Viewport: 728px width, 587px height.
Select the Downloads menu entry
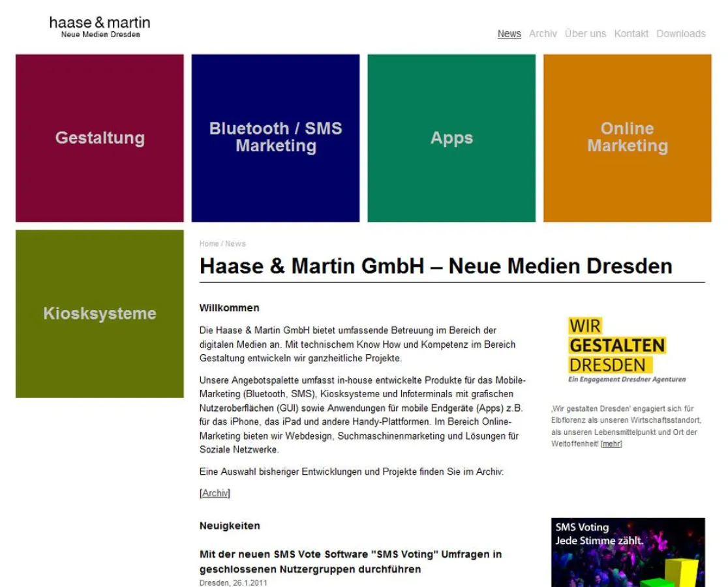[x=681, y=33]
